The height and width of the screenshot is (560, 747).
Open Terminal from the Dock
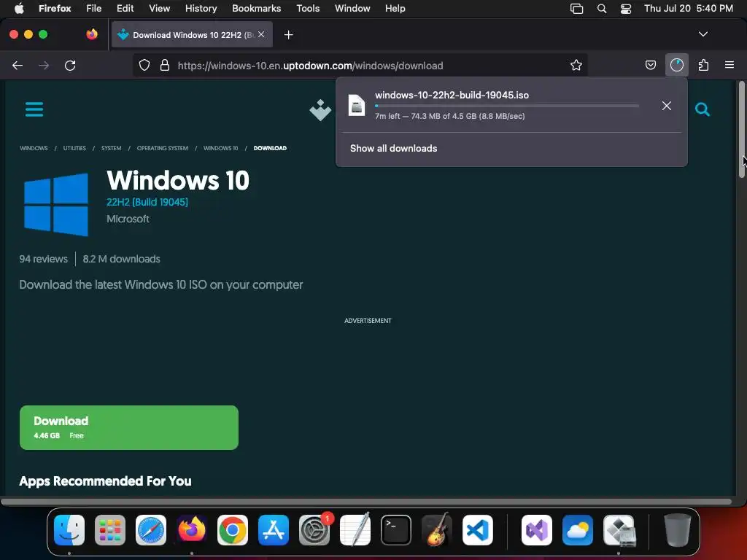coord(396,530)
